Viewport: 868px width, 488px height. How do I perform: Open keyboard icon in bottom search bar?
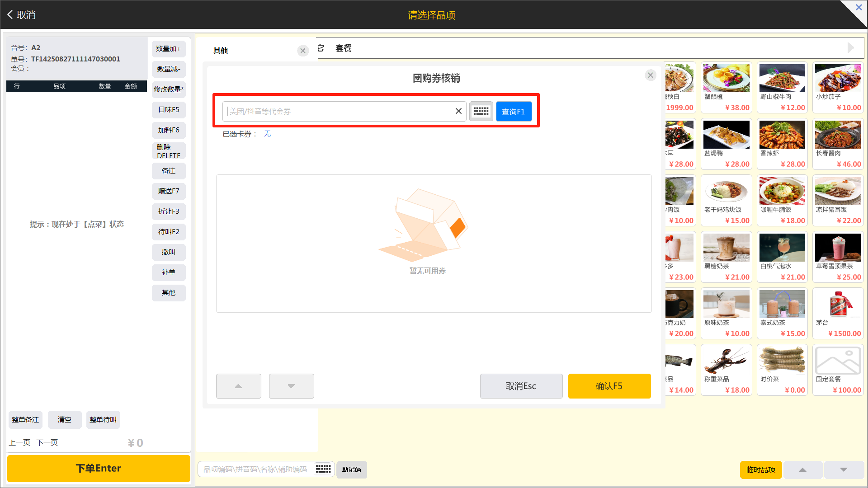coord(323,469)
